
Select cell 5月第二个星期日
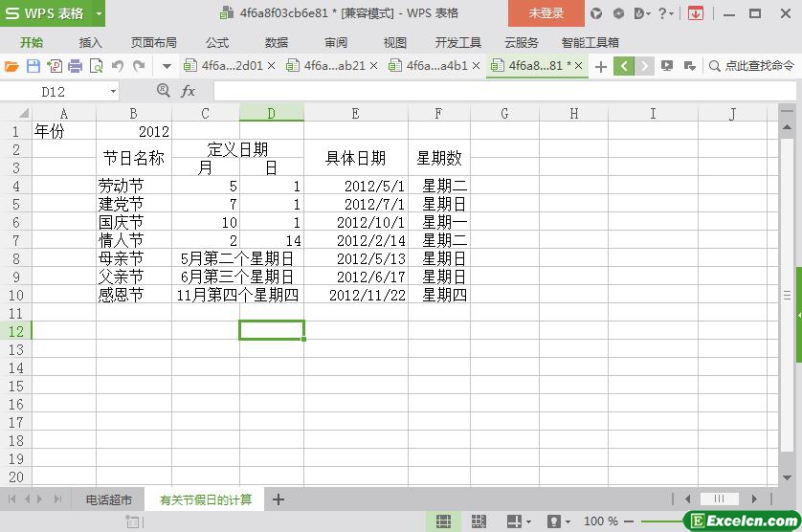tap(237, 258)
